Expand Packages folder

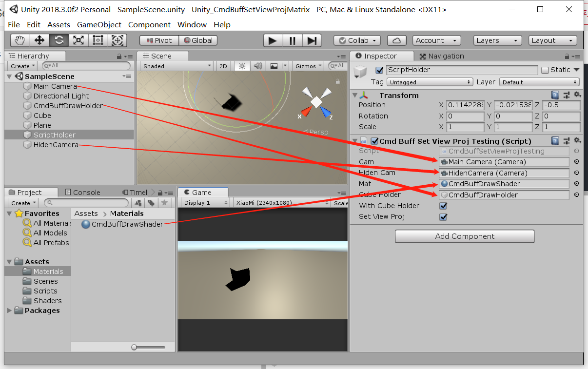pyautogui.click(x=9, y=311)
